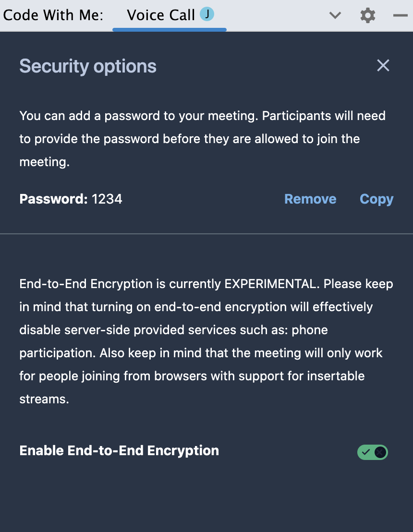Select the Security options heading
413x532 pixels.
[x=88, y=66]
